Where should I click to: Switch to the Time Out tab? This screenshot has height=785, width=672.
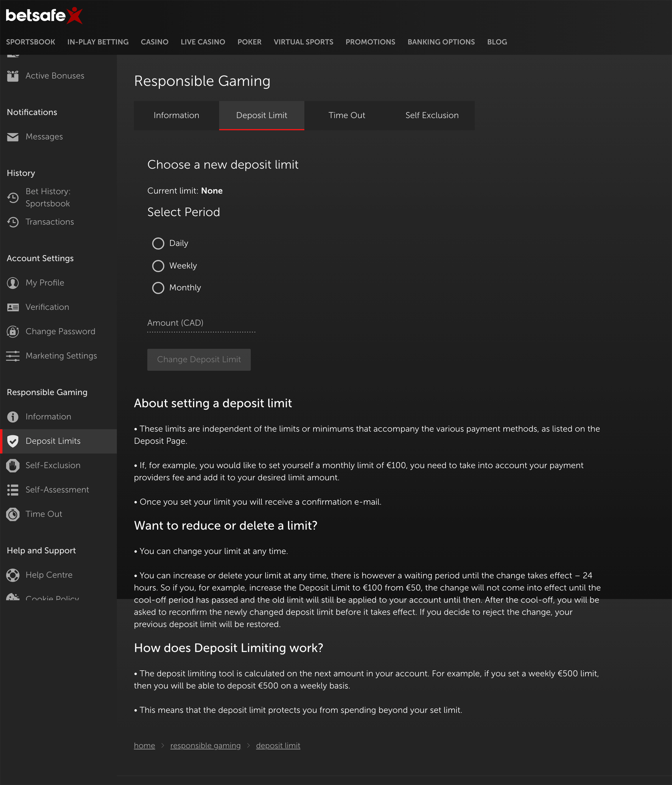pyautogui.click(x=347, y=116)
